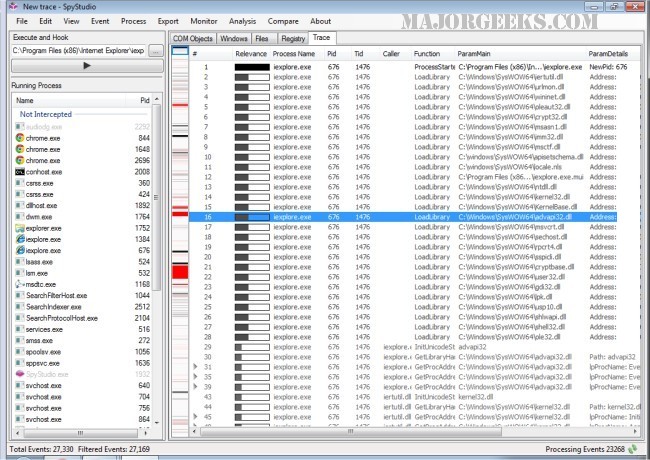This screenshot has height=460, width=650.
Task: Switch to the Files tab
Action: (262, 39)
